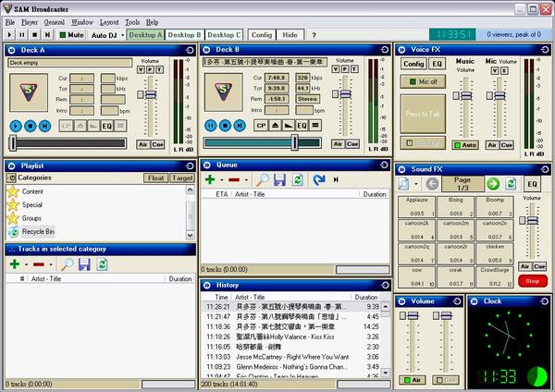
Task: Toggle Auto under Music volume
Action: point(465,145)
